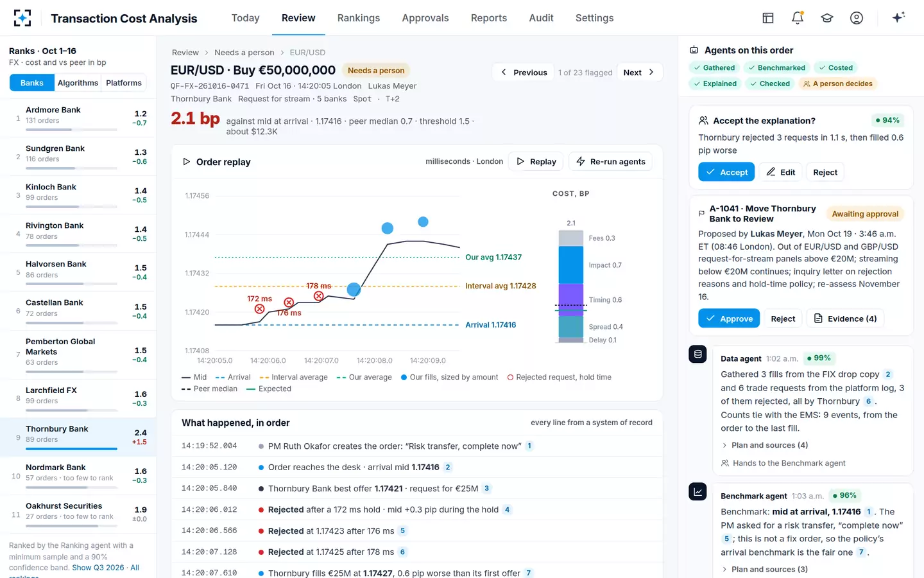Viewport: 924px width, 578px height.
Task: Expand Plan and sources (3)
Action: tap(764, 569)
